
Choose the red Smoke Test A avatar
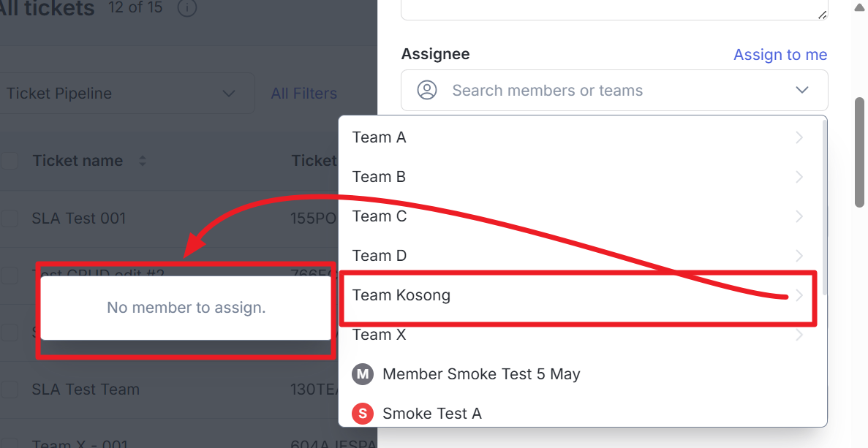[363, 414]
